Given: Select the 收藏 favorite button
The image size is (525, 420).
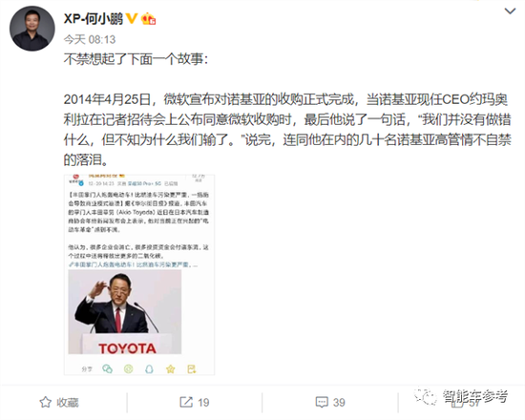Looking at the screenshot, I should (59, 402).
